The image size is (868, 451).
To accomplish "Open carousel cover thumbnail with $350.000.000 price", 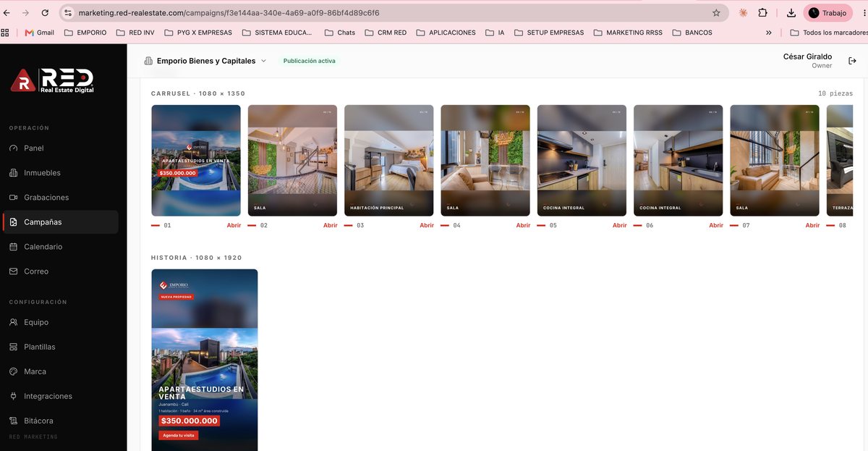I will [196, 160].
